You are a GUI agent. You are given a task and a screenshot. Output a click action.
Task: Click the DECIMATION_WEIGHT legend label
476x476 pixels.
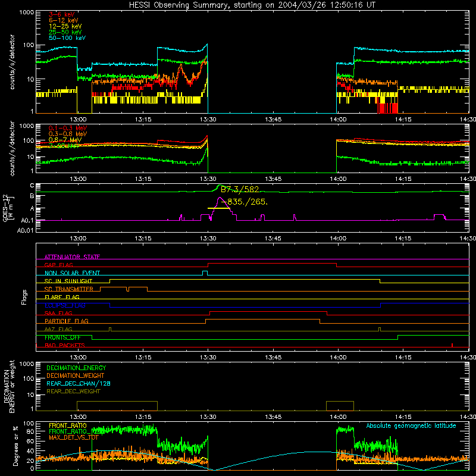click(x=76, y=376)
